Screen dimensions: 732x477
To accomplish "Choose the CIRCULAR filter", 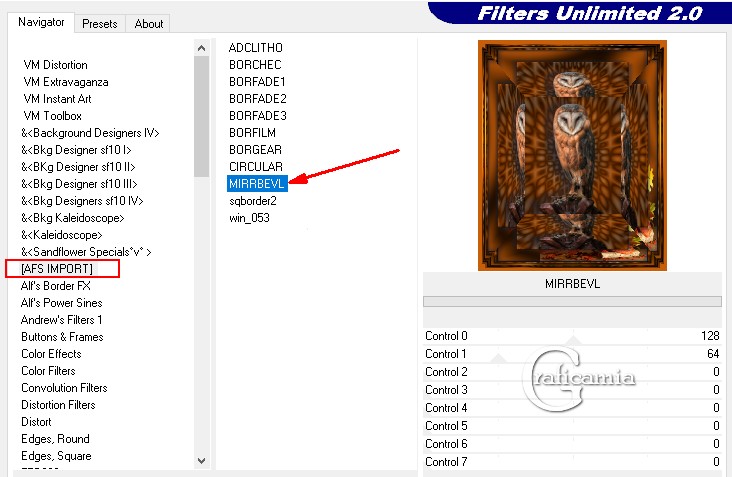I will pos(256,167).
